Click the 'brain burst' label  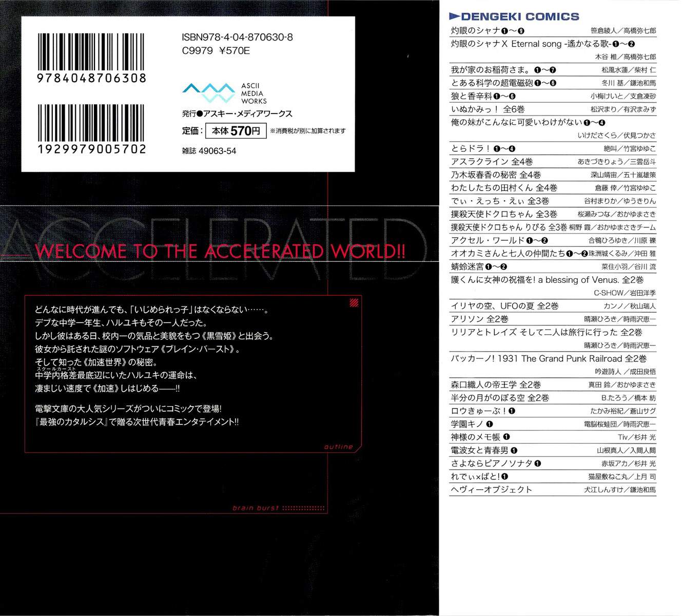(x=256, y=508)
